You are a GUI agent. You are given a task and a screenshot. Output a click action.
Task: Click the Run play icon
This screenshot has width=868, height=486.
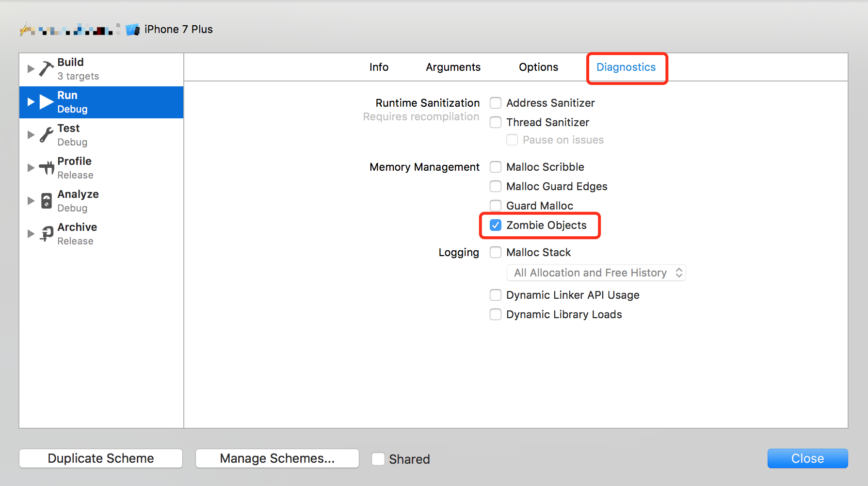(46, 102)
